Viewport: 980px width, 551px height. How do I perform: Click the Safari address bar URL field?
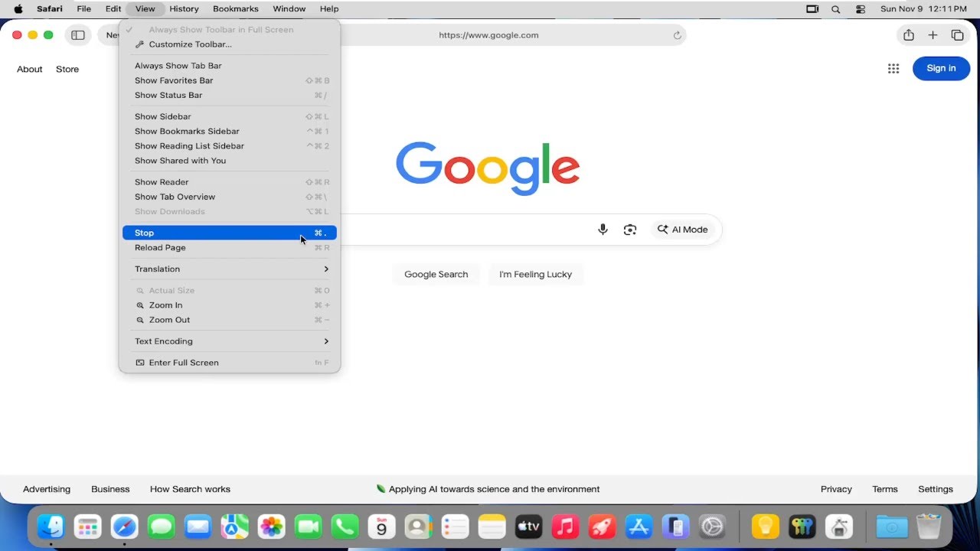[488, 35]
